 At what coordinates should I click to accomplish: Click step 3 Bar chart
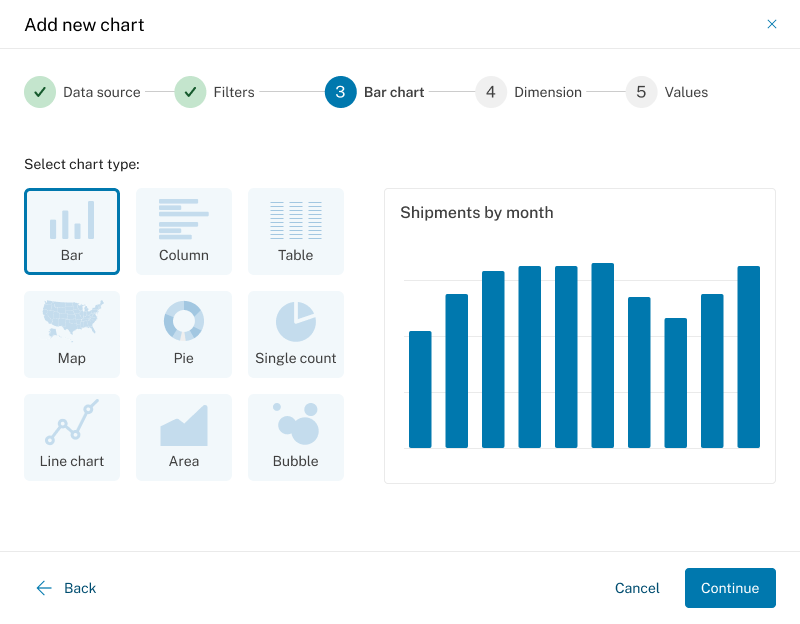coord(376,92)
